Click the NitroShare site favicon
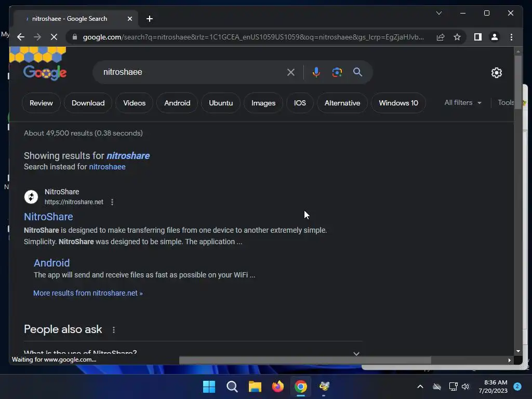The width and height of the screenshot is (532, 399). click(31, 196)
